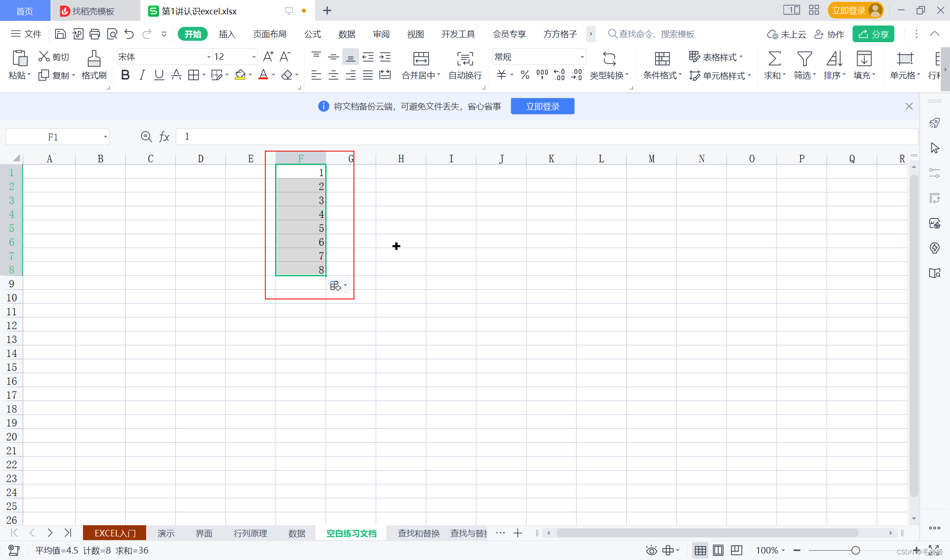Click the orange 立即登录 login button

(x=855, y=10)
